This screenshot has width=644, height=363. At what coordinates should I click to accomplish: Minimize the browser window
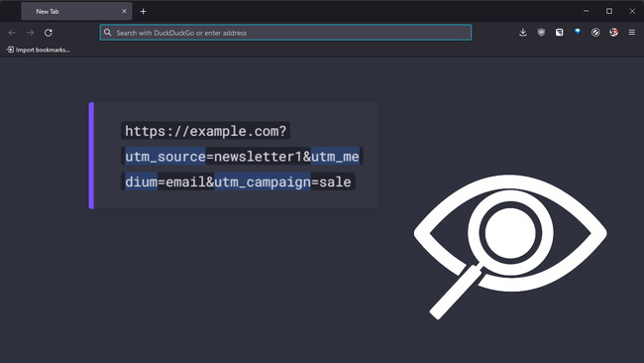pos(587,11)
